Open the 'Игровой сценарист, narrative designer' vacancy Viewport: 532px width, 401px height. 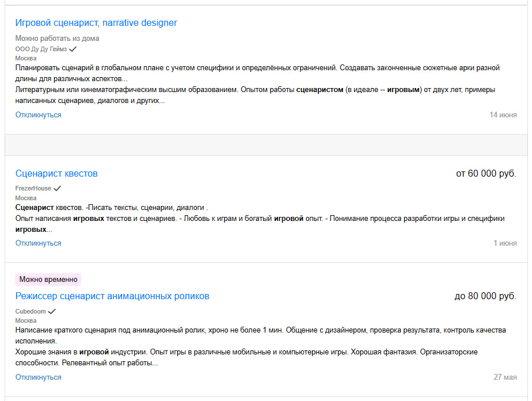click(96, 23)
